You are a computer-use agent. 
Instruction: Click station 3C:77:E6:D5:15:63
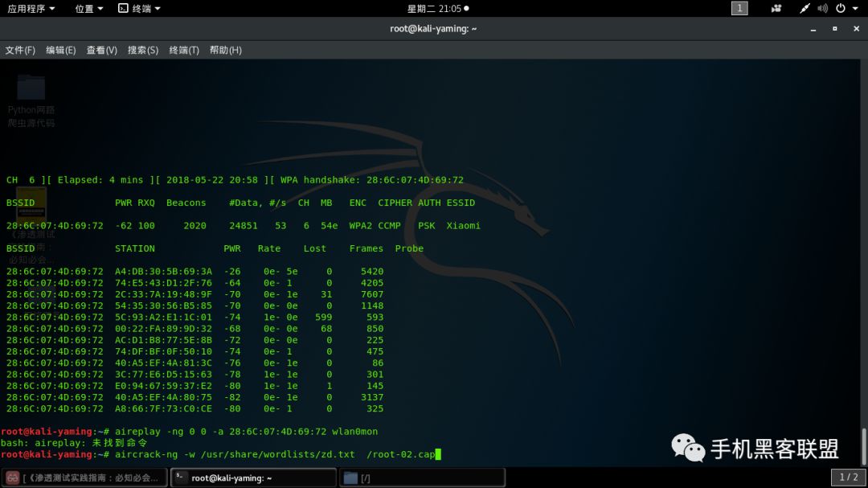pyautogui.click(x=163, y=375)
